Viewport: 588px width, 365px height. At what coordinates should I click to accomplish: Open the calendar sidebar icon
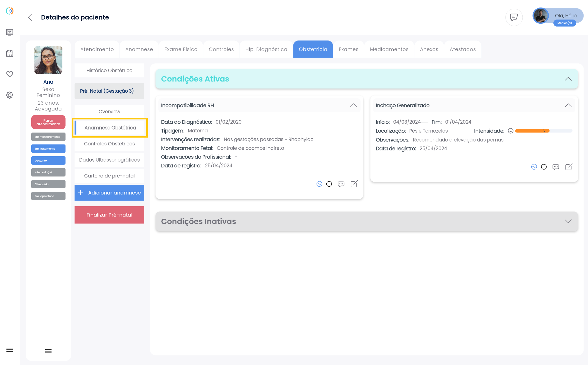(x=9, y=53)
